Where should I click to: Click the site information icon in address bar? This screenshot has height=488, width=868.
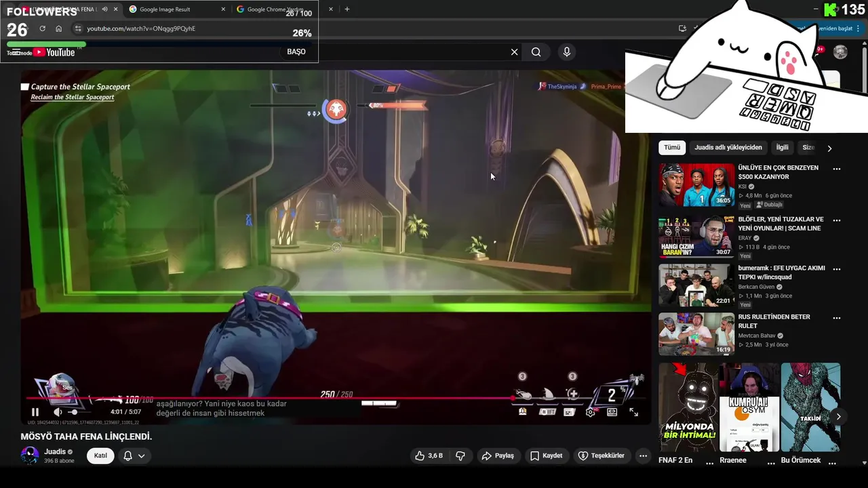point(78,28)
